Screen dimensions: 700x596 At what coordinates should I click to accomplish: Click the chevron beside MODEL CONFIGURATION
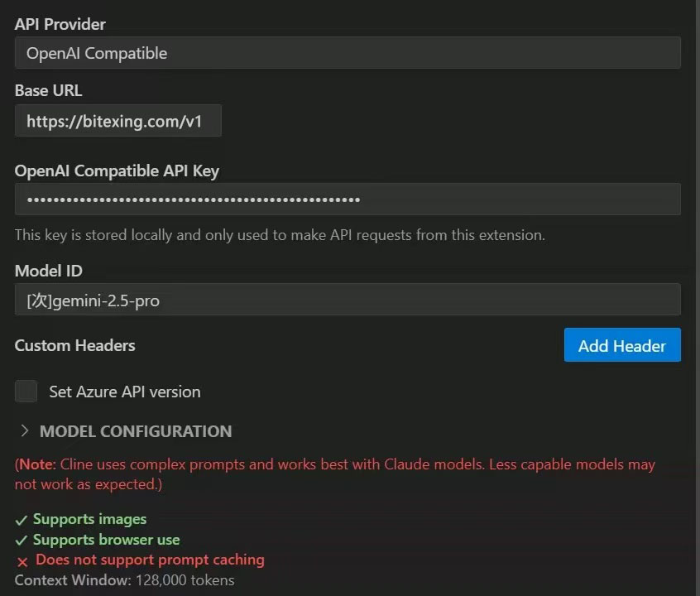pos(24,431)
